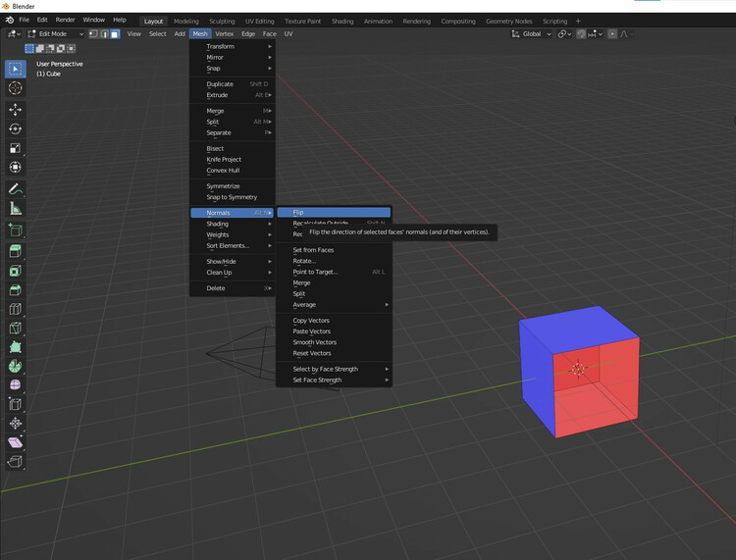Select the Scale tool
Image resolution: width=736 pixels, height=560 pixels.
click(15, 149)
